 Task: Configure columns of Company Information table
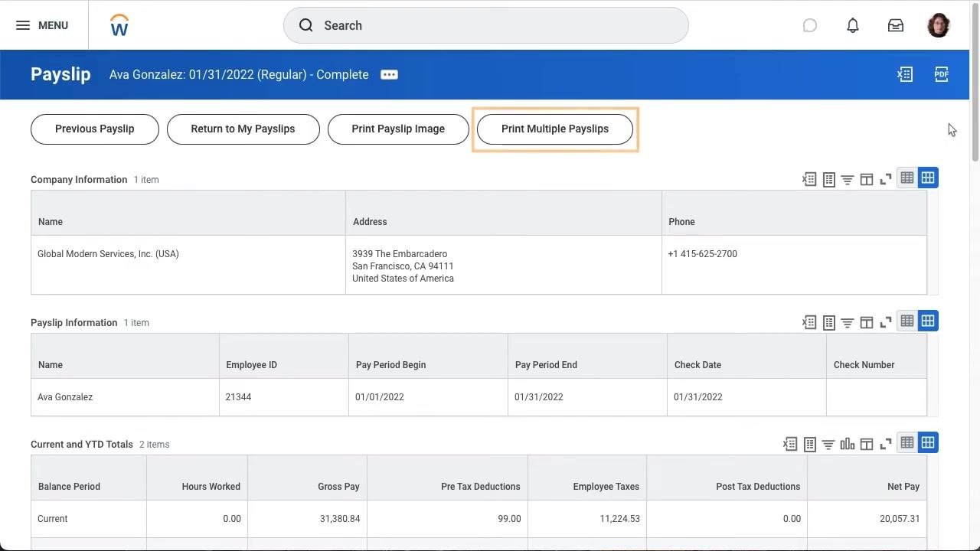tap(867, 179)
